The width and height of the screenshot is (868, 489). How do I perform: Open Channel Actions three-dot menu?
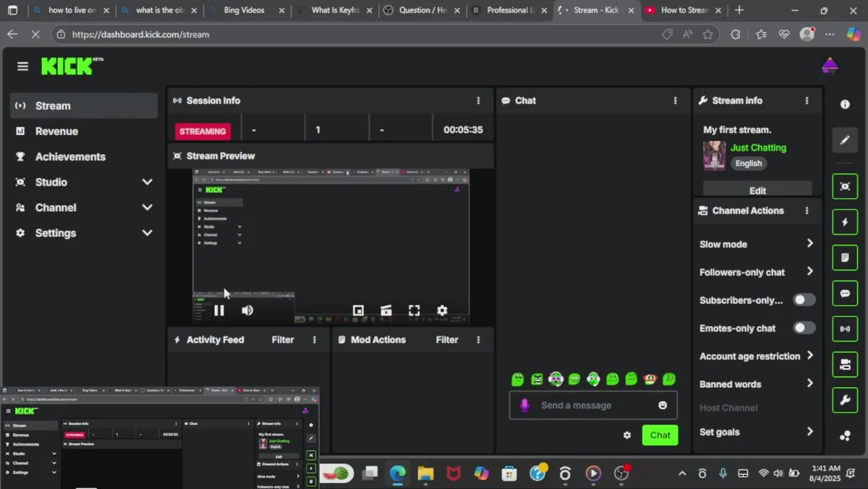[x=807, y=211]
